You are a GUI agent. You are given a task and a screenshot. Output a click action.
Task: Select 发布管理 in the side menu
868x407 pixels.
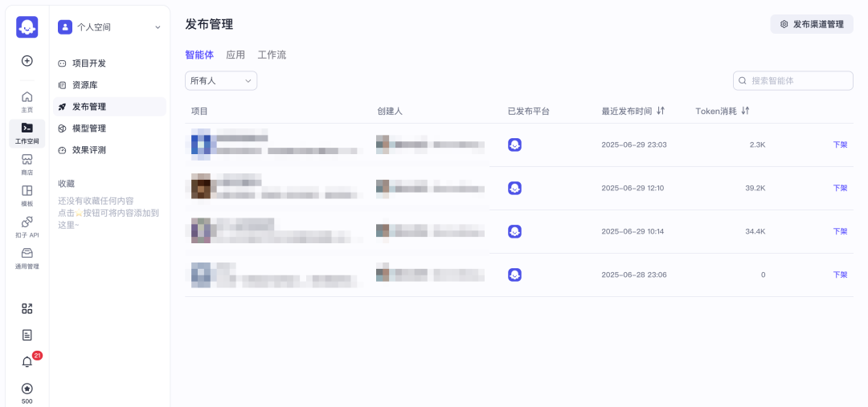109,107
